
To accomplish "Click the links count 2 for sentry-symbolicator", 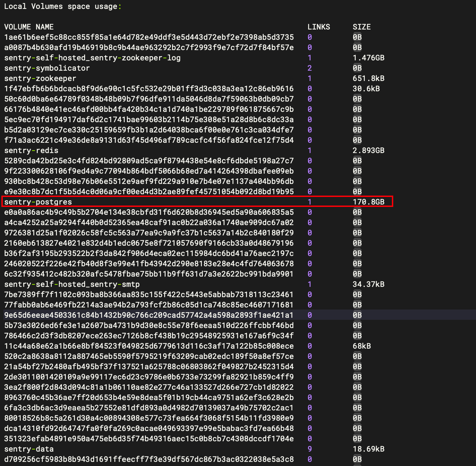I will 310,68.
